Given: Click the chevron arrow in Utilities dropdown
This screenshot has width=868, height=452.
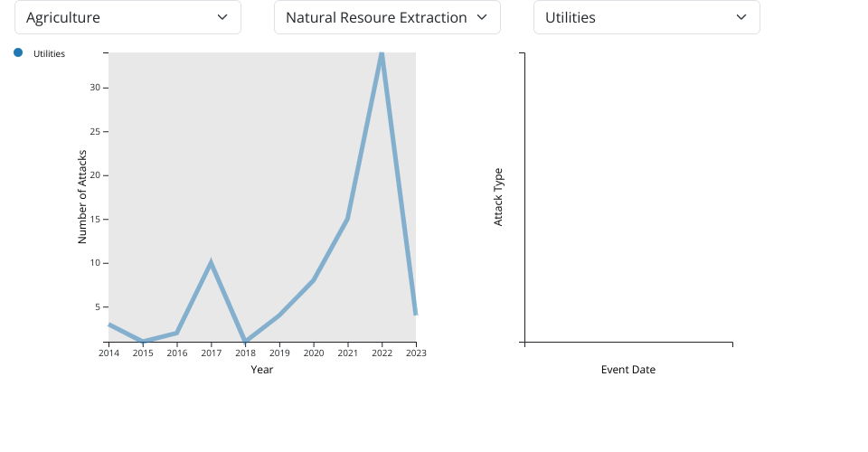Looking at the screenshot, I should 741,17.
